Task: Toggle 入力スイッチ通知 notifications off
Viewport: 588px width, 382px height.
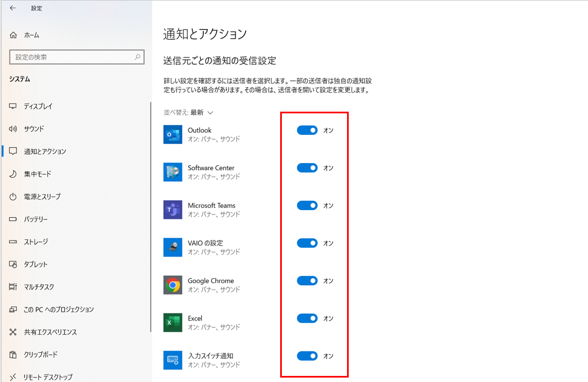Action: [x=307, y=355]
